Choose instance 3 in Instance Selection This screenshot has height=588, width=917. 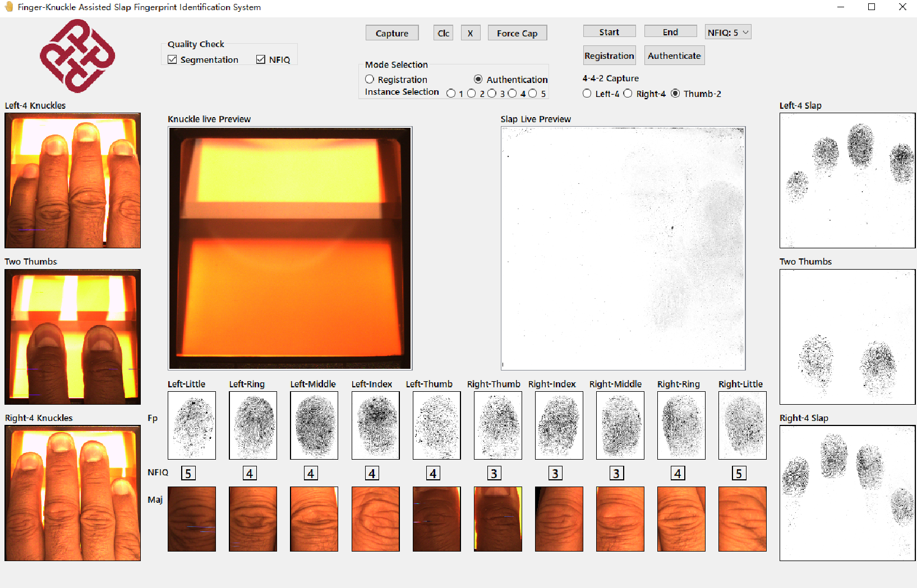[491, 93]
